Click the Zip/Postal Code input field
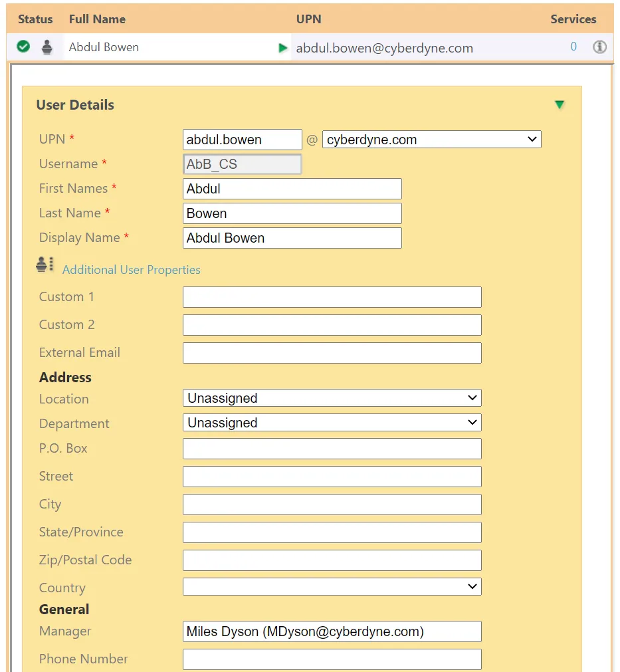The image size is (620, 672). pyautogui.click(x=332, y=560)
